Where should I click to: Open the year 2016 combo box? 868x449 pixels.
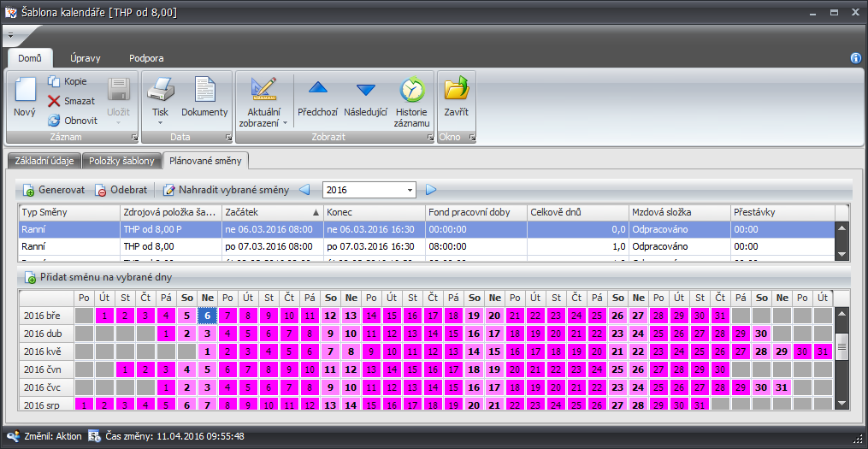click(410, 190)
